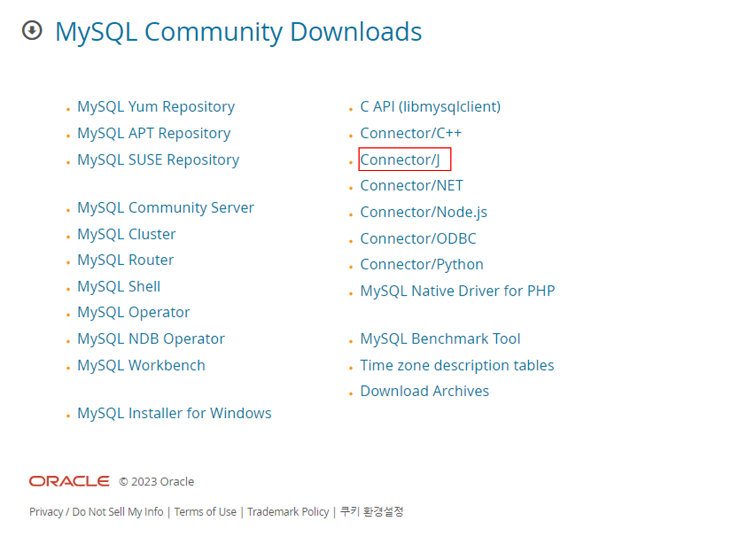Image resolution: width=747 pixels, height=560 pixels.
Task: Open MySQL APT Repository link
Action: point(154,133)
